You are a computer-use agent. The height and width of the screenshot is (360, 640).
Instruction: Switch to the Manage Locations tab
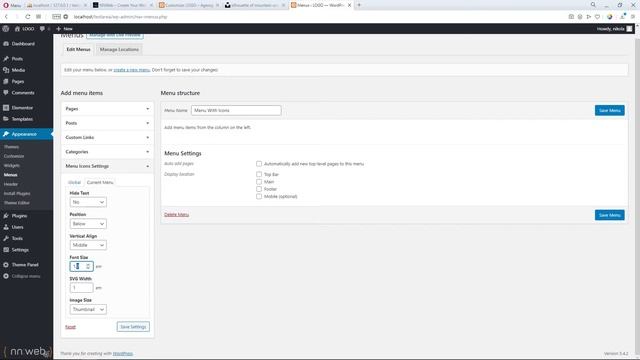[119, 49]
